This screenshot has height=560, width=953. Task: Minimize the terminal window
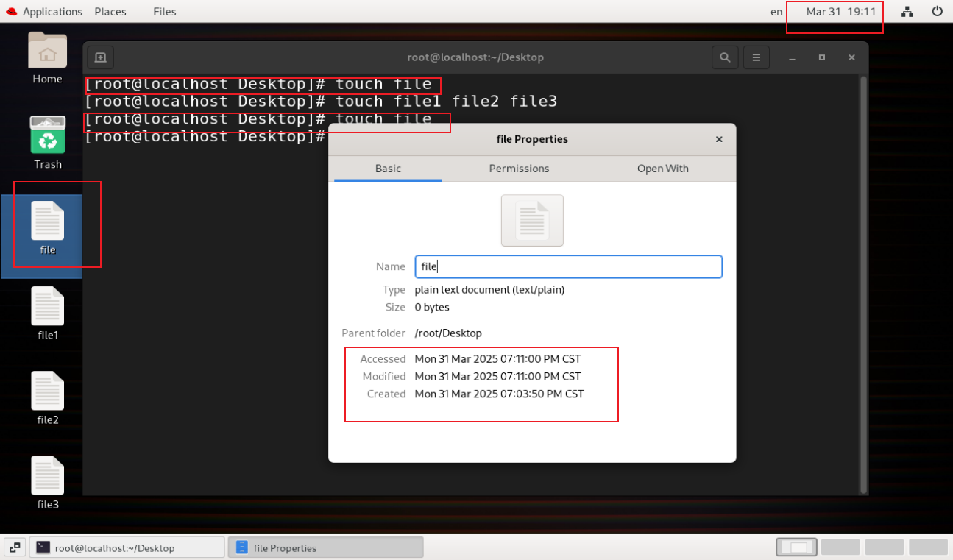(x=792, y=57)
